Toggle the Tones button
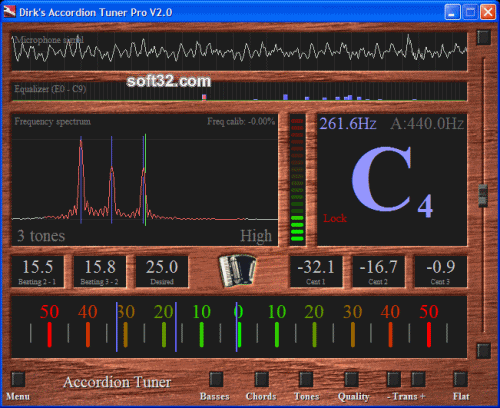The width and height of the screenshot is (500, 408). (x=306, y=379)
